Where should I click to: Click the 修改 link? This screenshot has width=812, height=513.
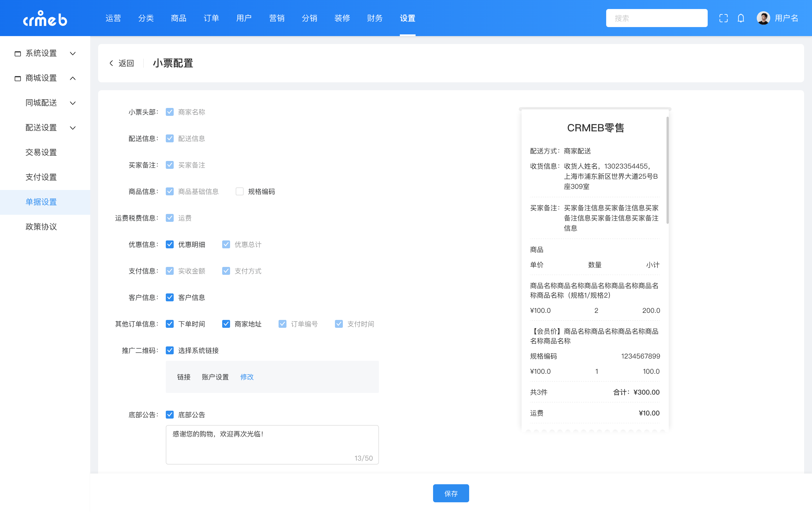point(247,377)
